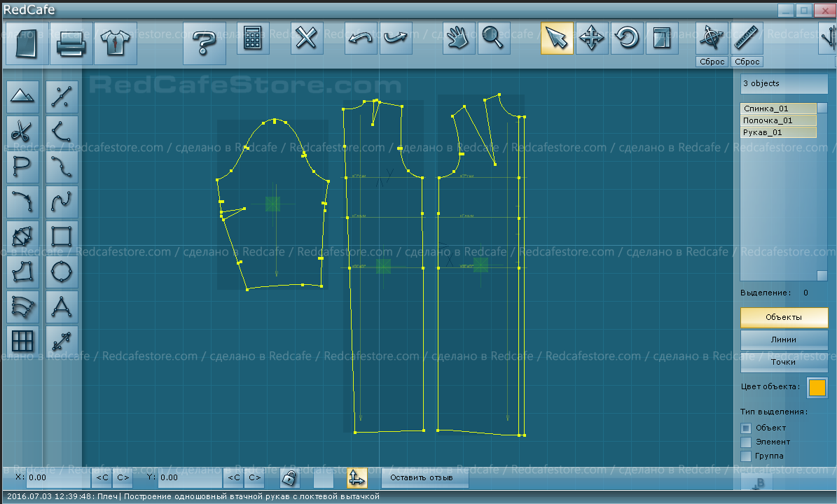Choose the rotate tool
The image size is (837, 504).
[x=627, y=38]
